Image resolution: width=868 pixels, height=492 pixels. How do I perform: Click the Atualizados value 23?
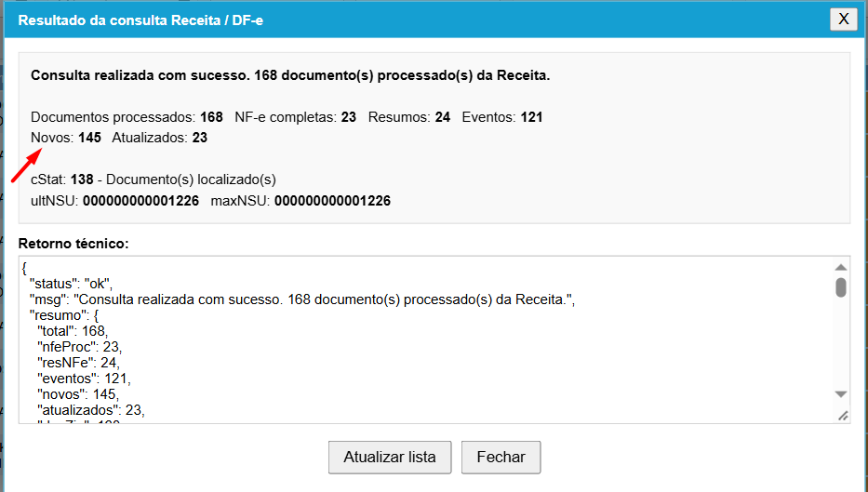(200, 138)
